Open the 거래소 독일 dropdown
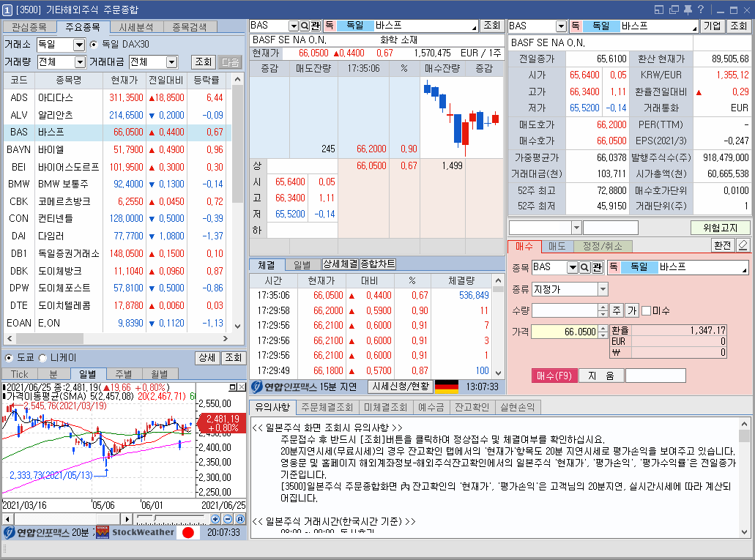Viewport: 755px width, 560px height. 79,45
